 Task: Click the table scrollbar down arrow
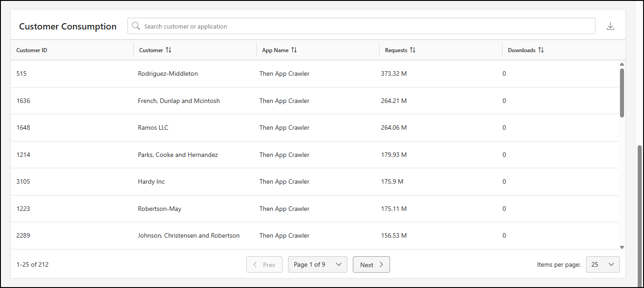pyautogui.click(x=622, y=247)
